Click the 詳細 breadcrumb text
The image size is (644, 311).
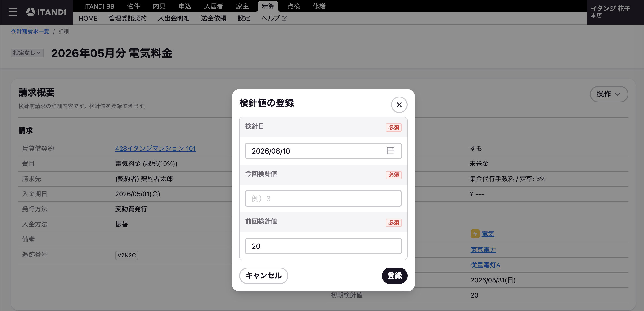(64, 32)
